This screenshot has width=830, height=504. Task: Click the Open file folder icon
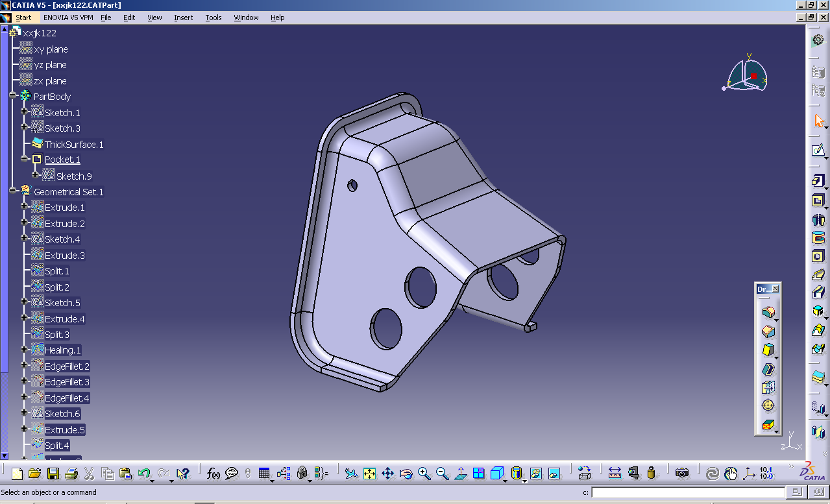pos(35,474)
